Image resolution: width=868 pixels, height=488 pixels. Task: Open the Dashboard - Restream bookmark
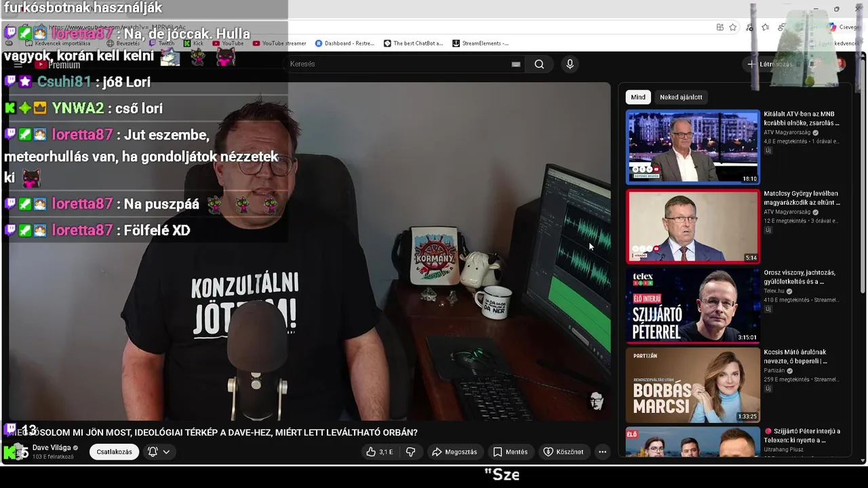[x=344, y=43]
